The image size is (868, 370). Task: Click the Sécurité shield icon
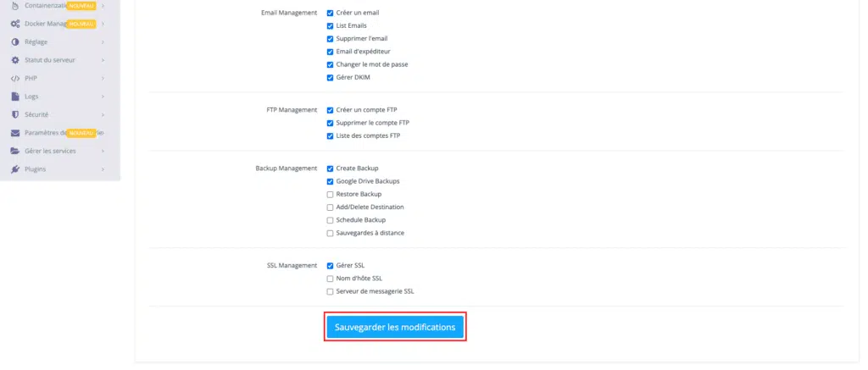click(x=15, y=114)
